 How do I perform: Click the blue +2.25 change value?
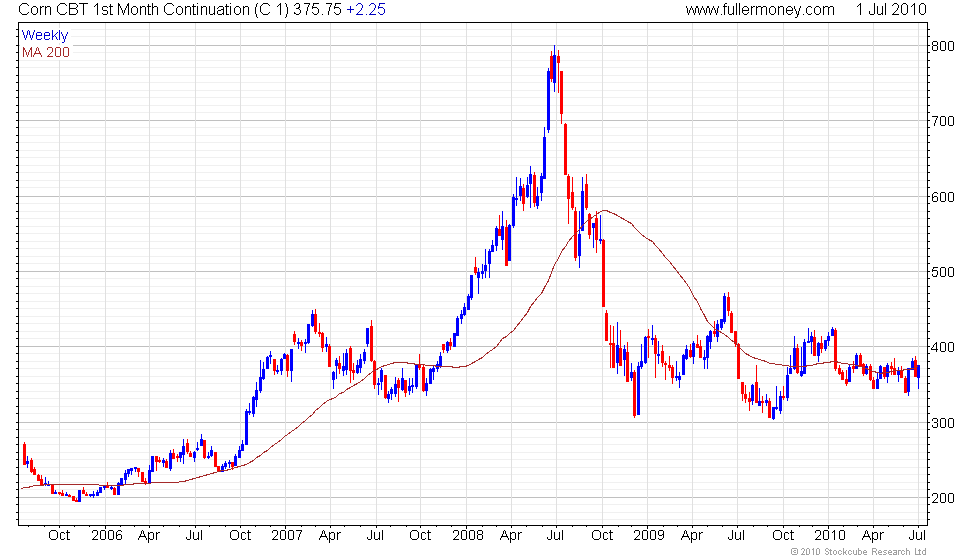tap(366, 9)
